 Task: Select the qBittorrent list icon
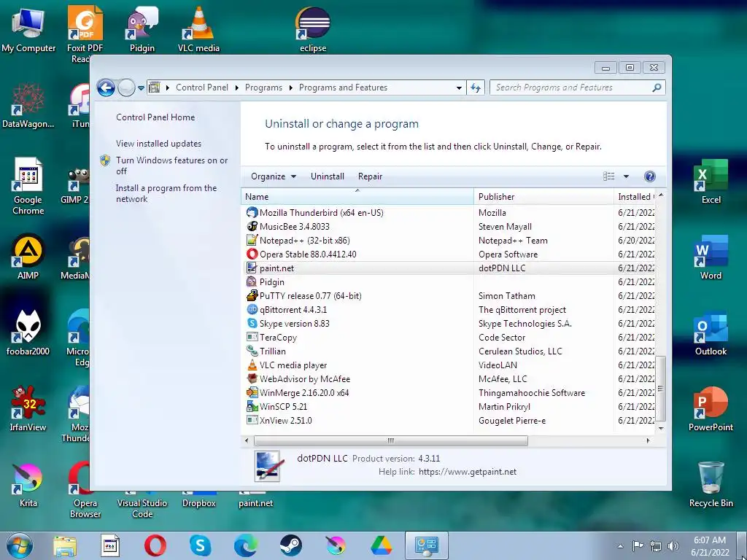pyautogui.click(x=252, y=309)
